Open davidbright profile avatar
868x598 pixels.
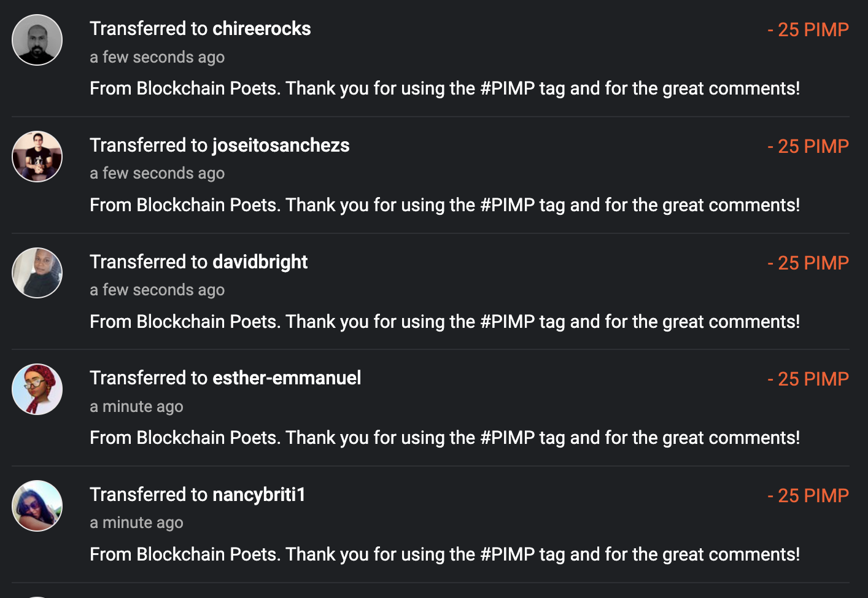point(37,273)
